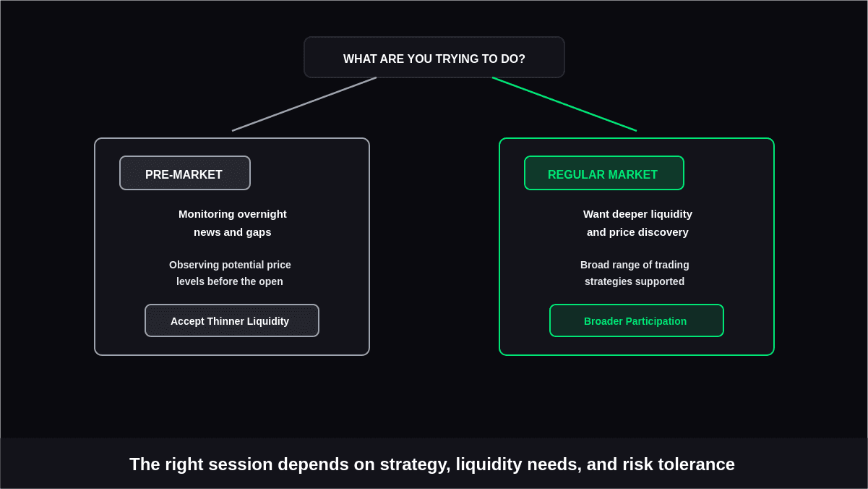Click the bottom banner about the right session
The width and height of the screenshot is (868, 489).
pyautogui.click(x=434, y=463)
